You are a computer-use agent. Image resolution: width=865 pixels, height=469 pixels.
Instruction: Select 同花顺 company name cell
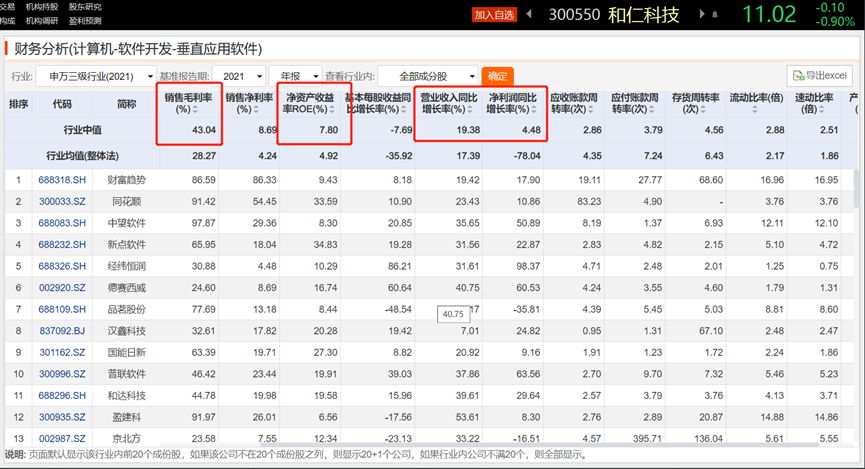coord(127,201)
